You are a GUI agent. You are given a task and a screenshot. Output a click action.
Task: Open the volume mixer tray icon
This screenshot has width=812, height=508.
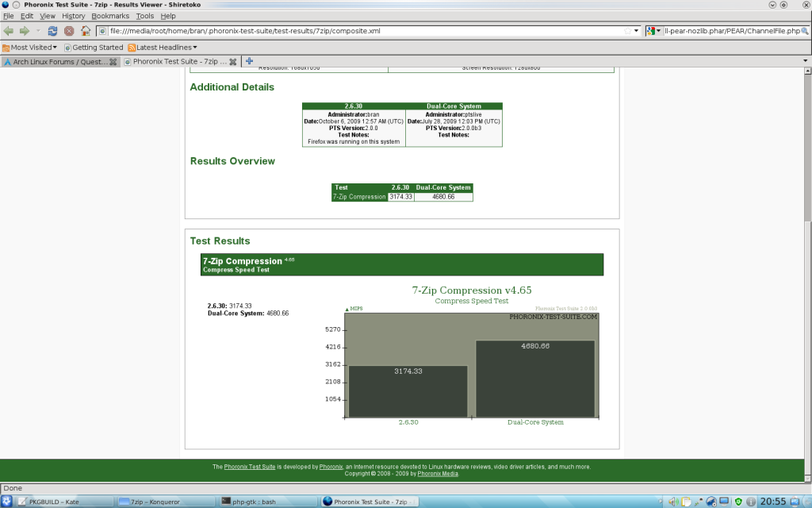tap(672, 502)
